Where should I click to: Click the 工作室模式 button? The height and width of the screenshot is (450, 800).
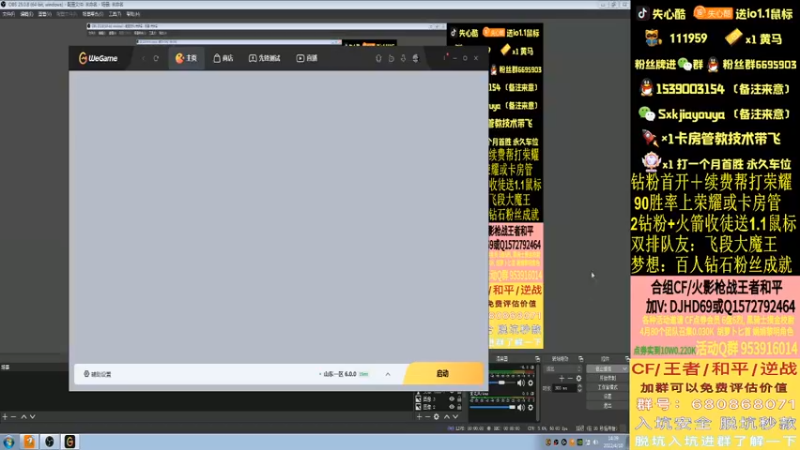pos(608,387)
